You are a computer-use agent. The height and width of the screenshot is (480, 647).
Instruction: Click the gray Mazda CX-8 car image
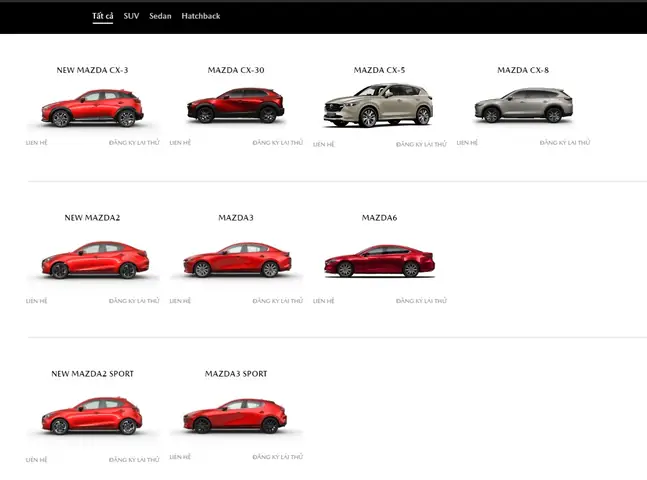click(x=523, y=106)
